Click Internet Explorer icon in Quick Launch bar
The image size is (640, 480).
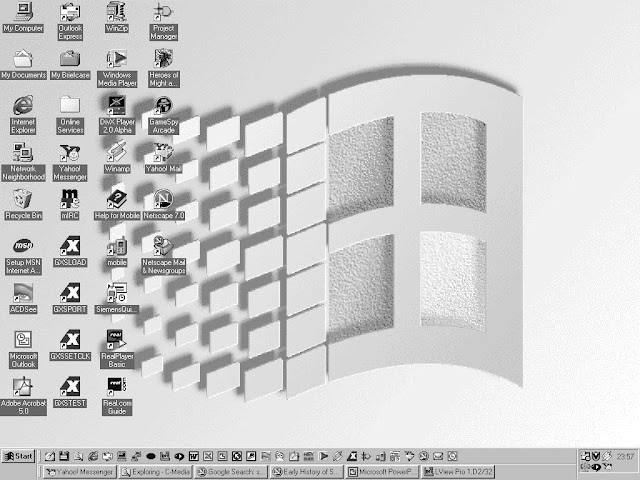pyautogui.click(x=93, y=456)
